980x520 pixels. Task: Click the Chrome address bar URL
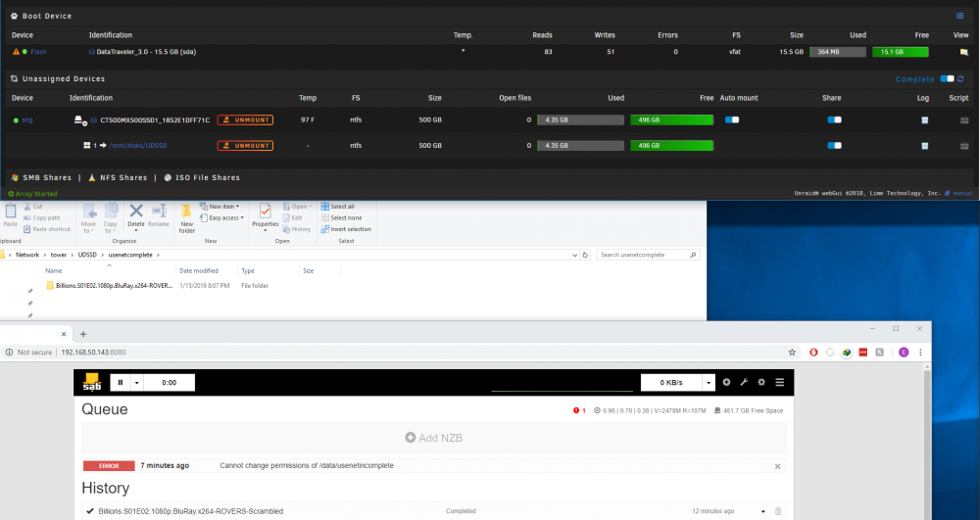(93, 353)
